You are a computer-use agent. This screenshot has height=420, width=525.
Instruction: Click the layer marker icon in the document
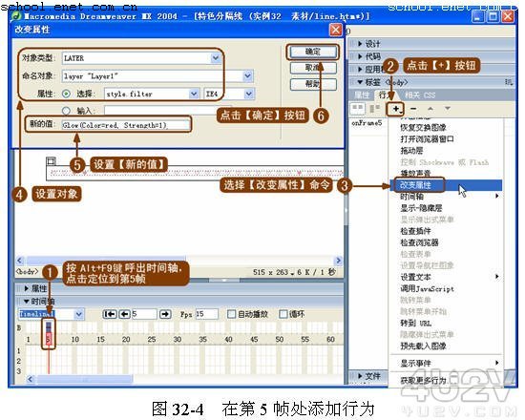(52, 161)
